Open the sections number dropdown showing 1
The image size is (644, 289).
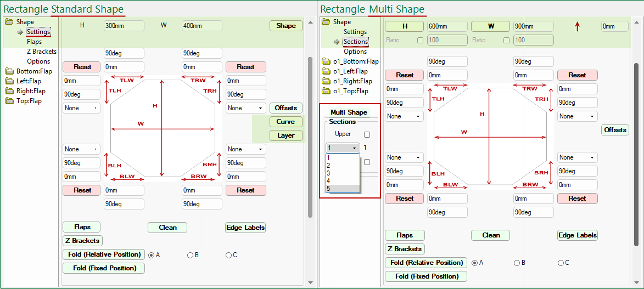[342, 148]
